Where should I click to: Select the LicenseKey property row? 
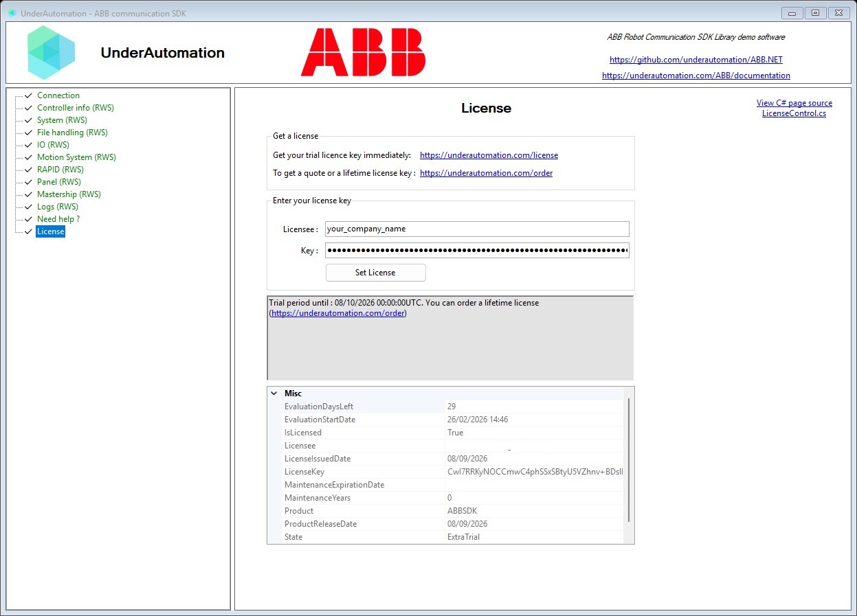tap(446, 472)
